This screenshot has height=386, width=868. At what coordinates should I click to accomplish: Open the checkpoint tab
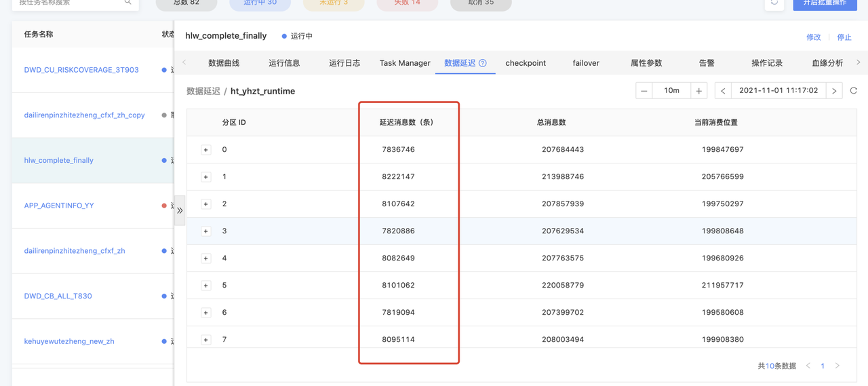[x=526, y=63]
